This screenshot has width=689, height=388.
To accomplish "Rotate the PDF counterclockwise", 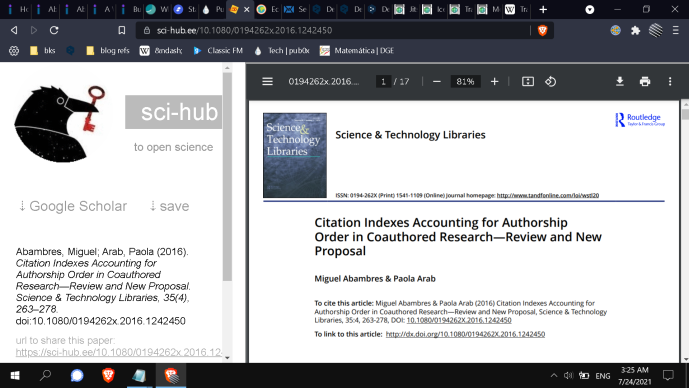I will [x=551, y=82].
